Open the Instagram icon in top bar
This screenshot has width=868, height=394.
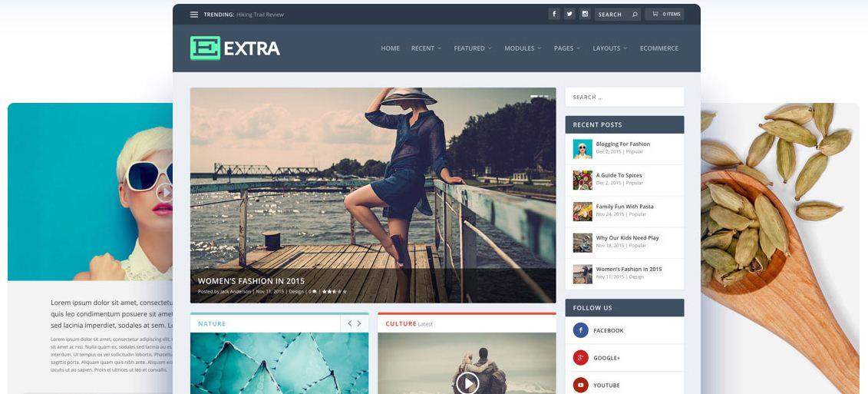coord(585,14)
